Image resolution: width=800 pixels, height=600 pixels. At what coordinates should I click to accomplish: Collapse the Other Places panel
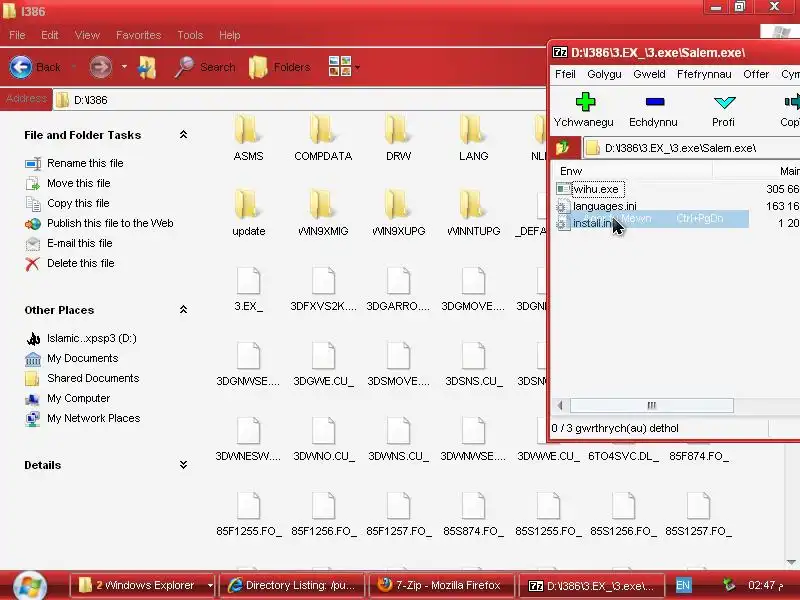point(183,310)
